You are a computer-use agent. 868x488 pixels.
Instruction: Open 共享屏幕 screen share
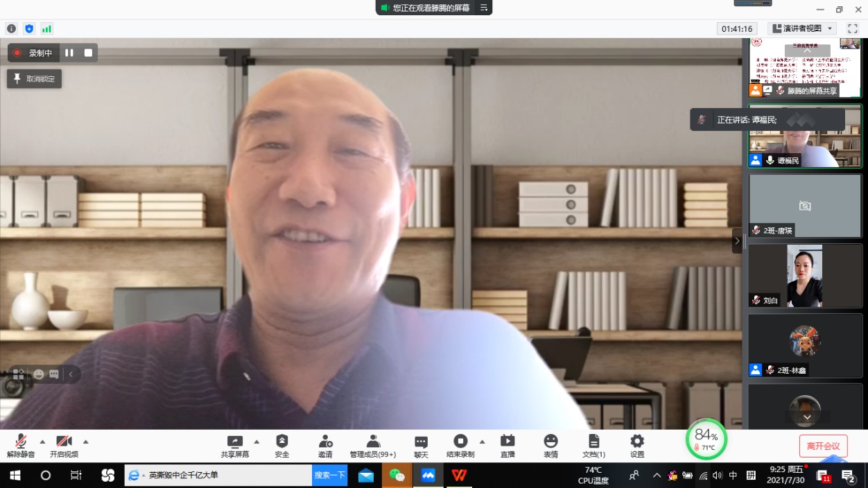click(x=235, y=442)
